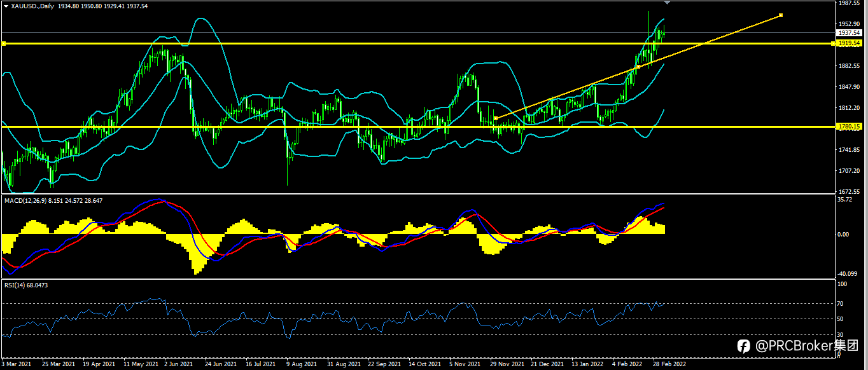This screenshot has height=370, width=868.
Task: Click the 22 Sep 2021 date label
Action: tap(384, 364)
